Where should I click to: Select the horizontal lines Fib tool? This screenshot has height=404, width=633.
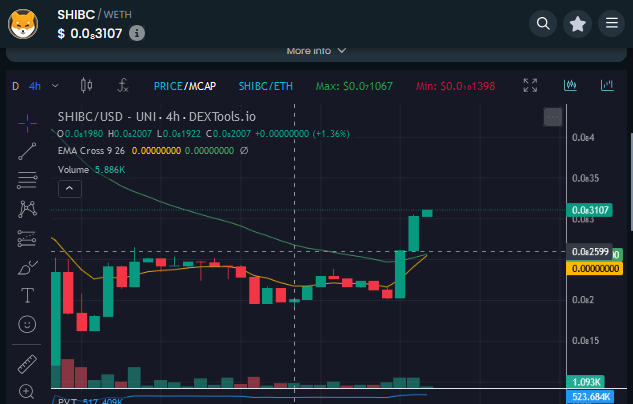pos(27,180)
